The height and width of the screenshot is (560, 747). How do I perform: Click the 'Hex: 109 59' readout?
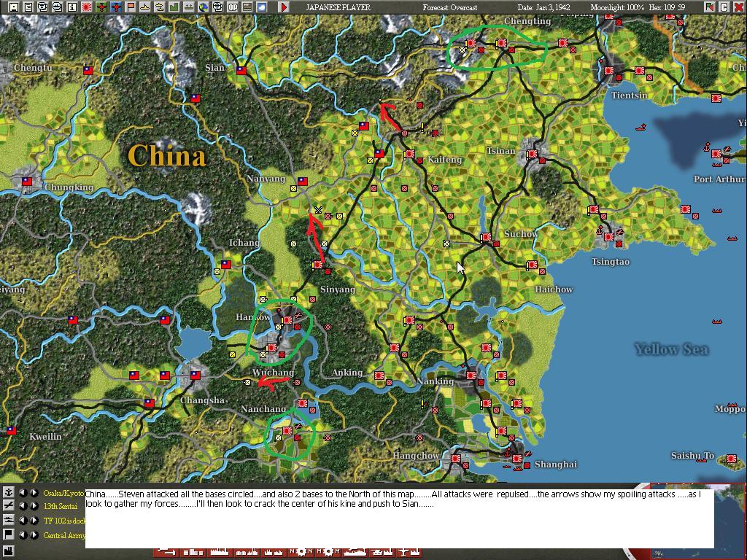click(667, 7)
